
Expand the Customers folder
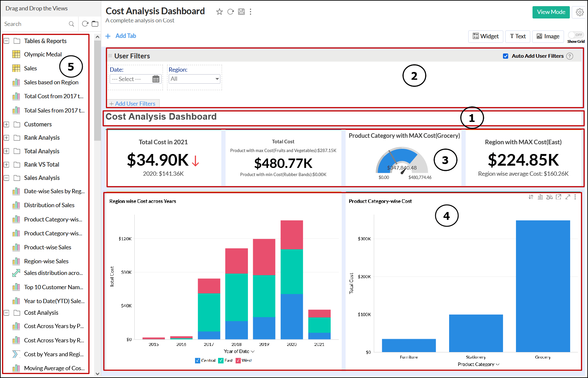pos(6,124)
